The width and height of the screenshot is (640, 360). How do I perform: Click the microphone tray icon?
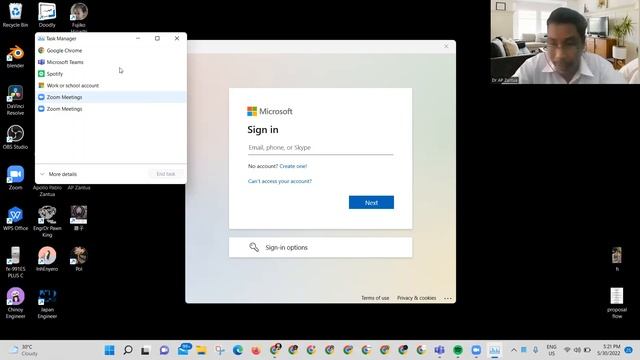coord(536,350)
